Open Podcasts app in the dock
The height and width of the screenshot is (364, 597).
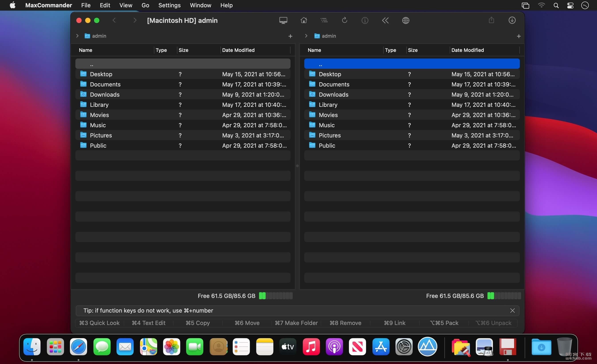coord(334,346)
